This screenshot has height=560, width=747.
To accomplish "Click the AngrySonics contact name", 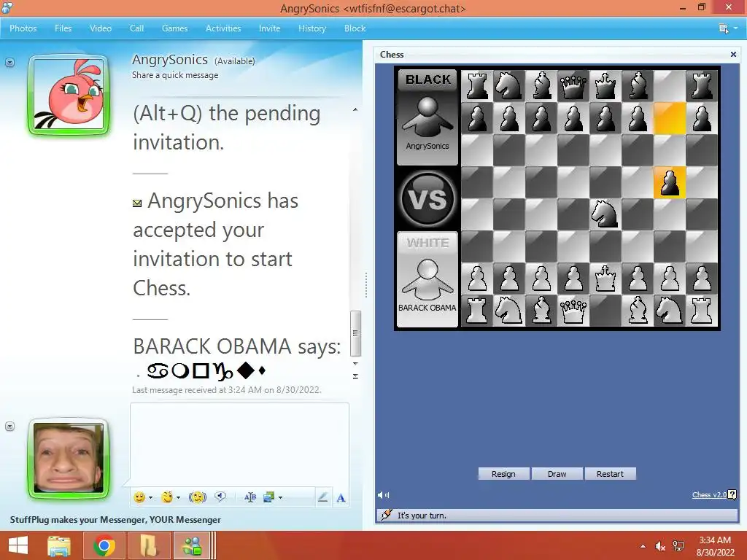I will click(x=169, y=60).
